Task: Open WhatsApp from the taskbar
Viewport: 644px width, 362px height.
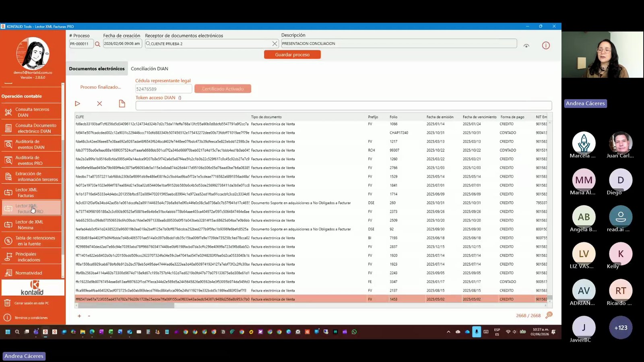Action: click(354, 332)
